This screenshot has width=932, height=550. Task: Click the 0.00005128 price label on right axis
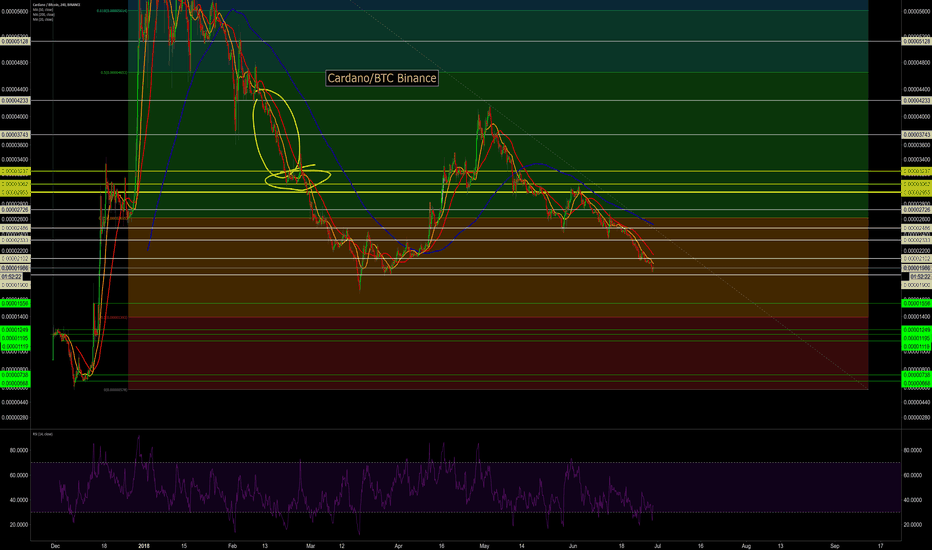[917, 42]
